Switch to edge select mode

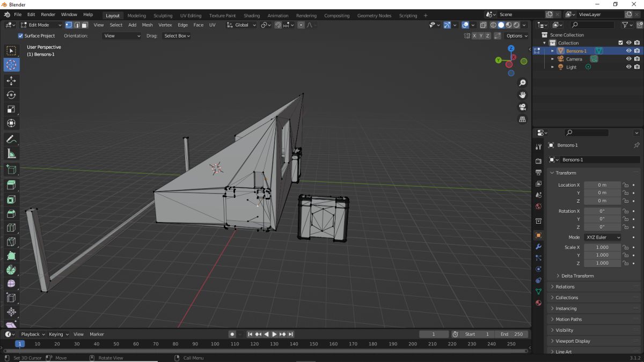pyautogui.click(x=77, y=25)
